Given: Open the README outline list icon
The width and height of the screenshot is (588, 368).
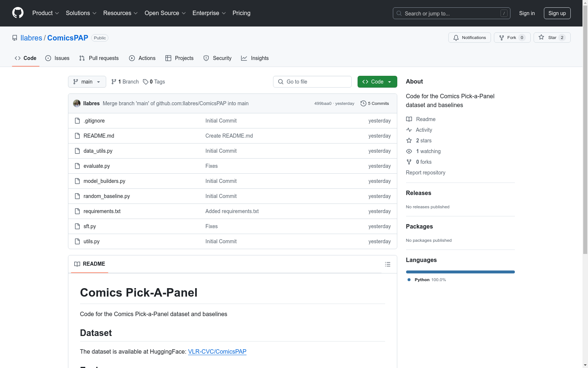Looking at the screenshot, I should point(388,264).
